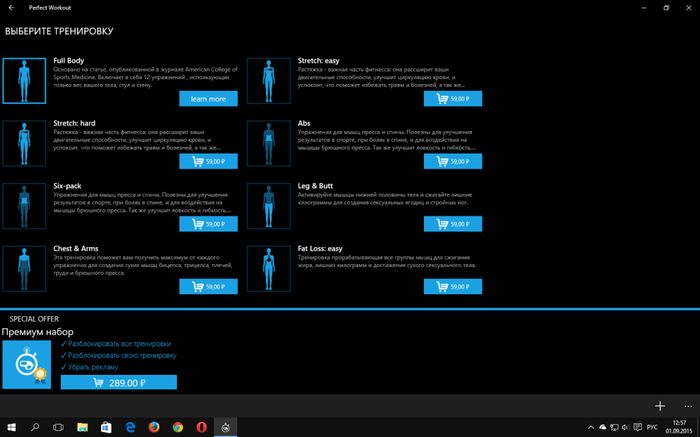This screenshot has height=437, width=700.
Task: Select the Leg & Butt workout icon
Action: pyautogui.click(x=269, y=206)
